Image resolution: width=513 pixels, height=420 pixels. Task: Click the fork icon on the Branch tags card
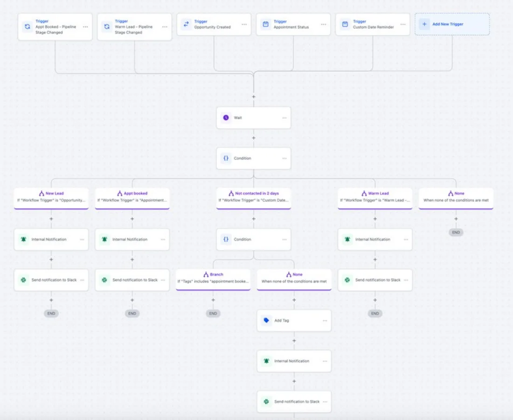pyautogui.click(x=206, y=274)
